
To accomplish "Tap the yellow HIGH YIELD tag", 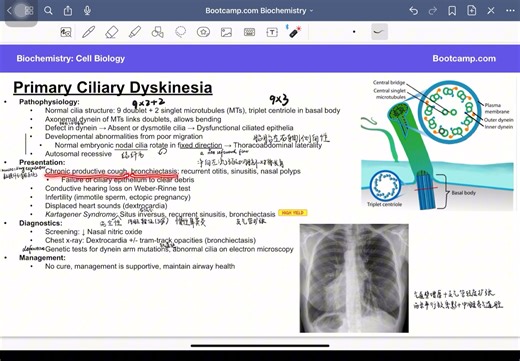I will (x=293, y=213).
